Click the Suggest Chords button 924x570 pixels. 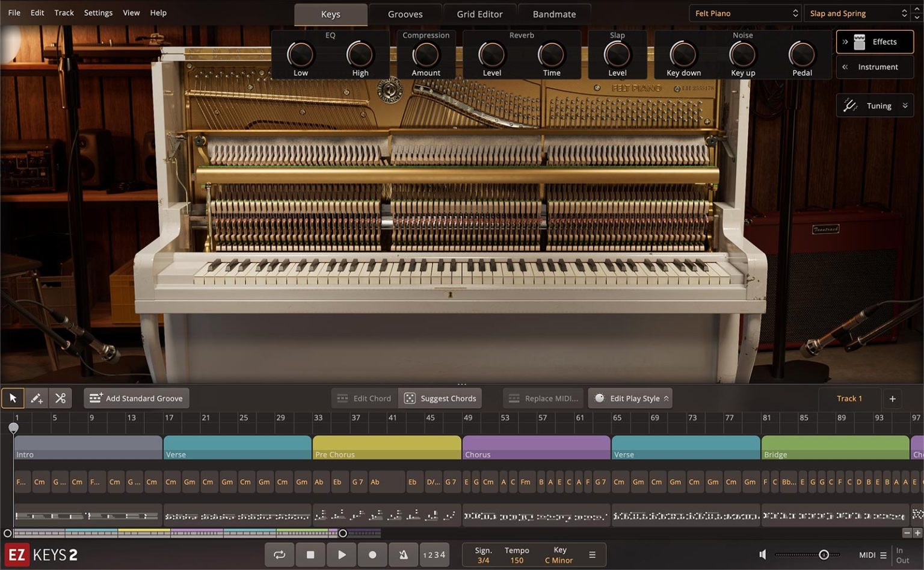442,398
